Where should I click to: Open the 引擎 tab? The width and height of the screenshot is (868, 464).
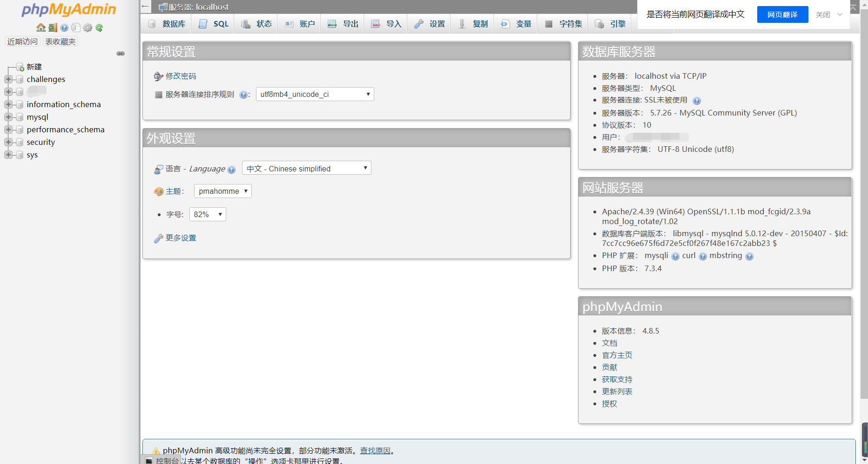tap(609, 24)
